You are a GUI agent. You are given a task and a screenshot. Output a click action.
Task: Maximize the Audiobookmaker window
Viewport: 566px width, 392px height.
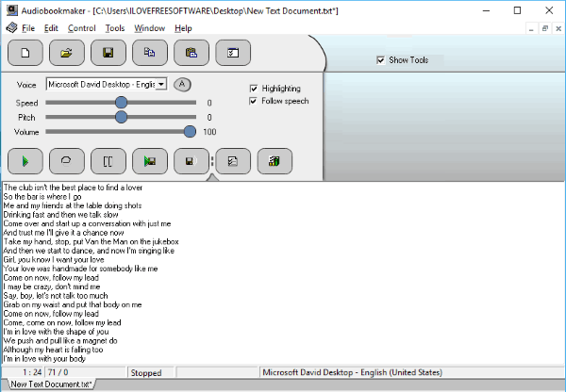(517, 10)
